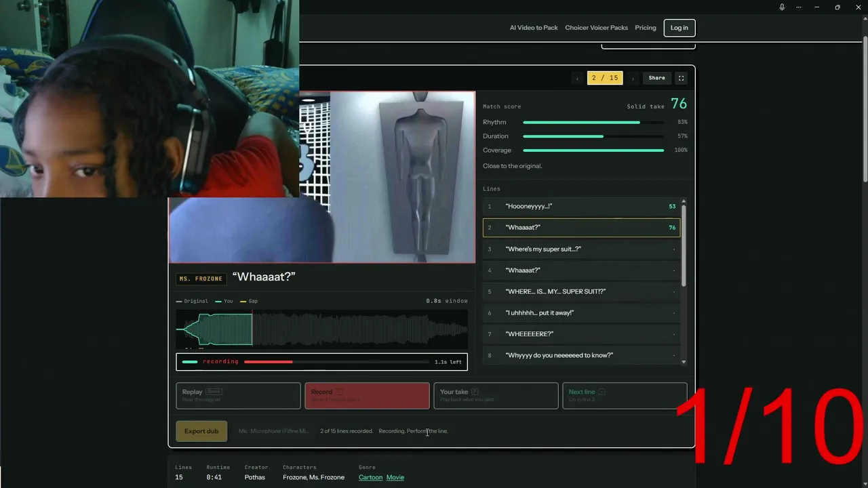The width and height of the screenshot is (868, 488).
Task: Select line 7 "WHEEEEERE?"
Action: click(581, 334)
